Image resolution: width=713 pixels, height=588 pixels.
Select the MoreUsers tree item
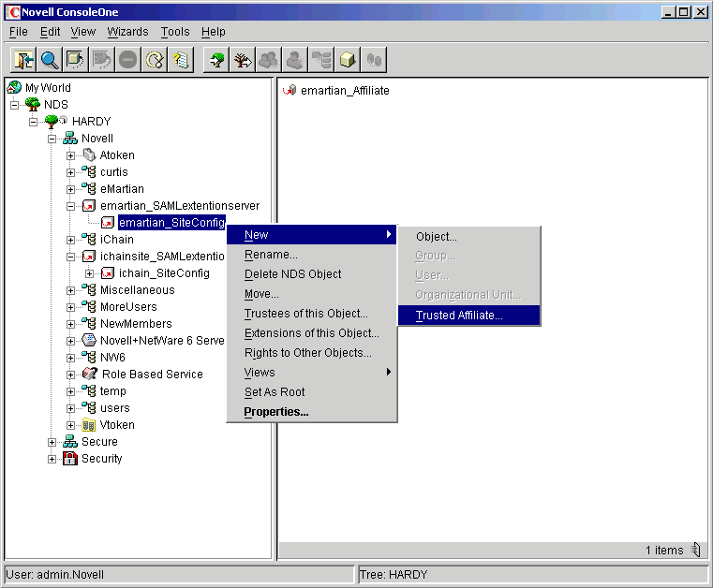pyautogui.click(x=128, y=307)
